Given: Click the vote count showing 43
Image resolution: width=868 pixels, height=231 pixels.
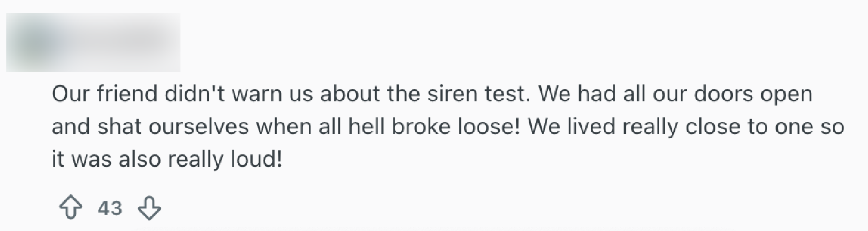Looking at the screenshot, I should (110, 208).
